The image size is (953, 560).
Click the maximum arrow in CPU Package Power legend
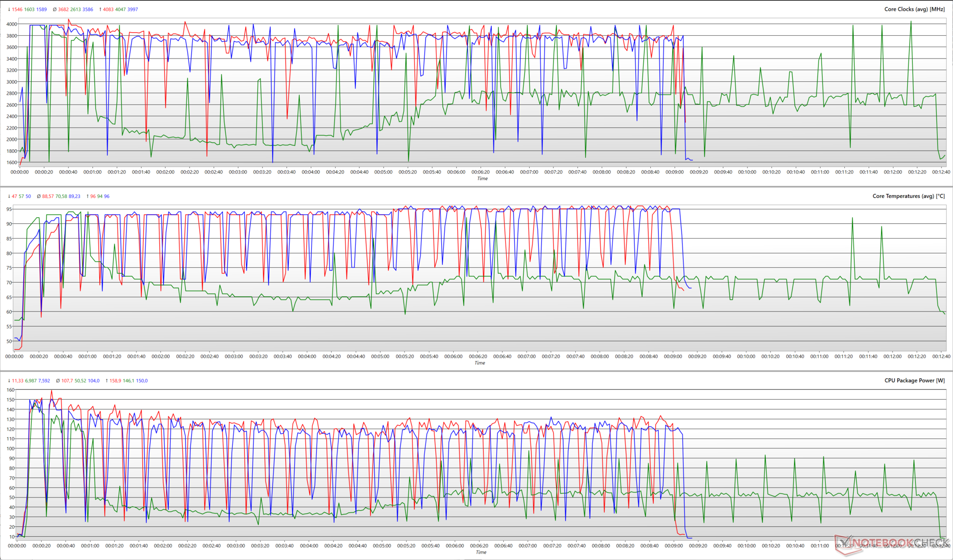point(107,381)
